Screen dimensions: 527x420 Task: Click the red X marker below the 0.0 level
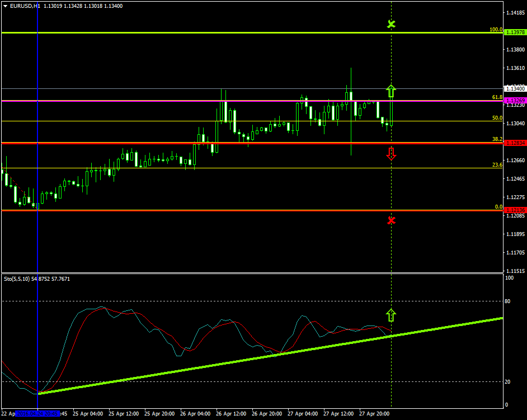click(x=391, y=220)
